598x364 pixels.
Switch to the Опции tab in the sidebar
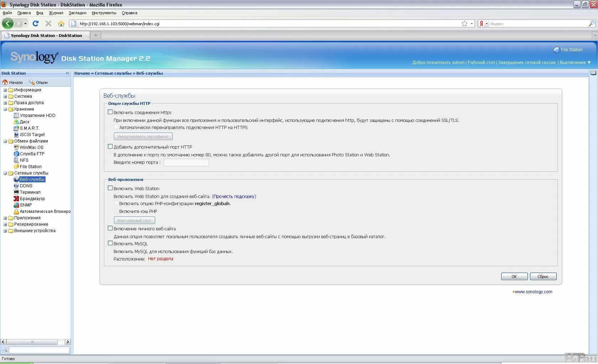(38, 82)
